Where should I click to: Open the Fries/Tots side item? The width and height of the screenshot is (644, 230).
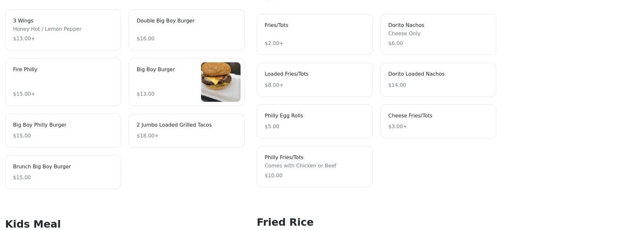[x=314, y=34]
